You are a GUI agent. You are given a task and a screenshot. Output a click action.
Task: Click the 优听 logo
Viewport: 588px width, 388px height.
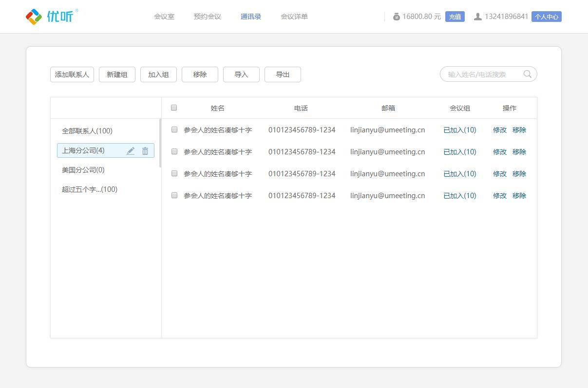tap(51, 16)
